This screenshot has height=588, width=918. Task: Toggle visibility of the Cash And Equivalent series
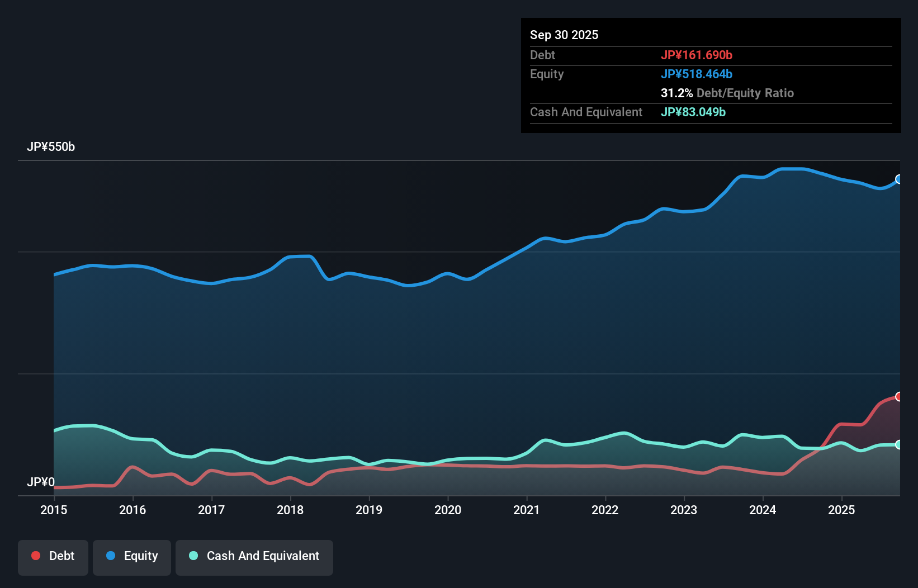254,557
